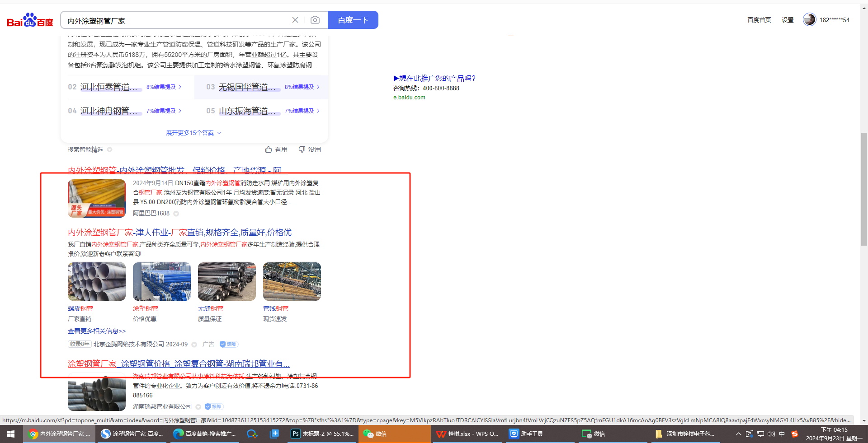This screenshot has width=868, height=443.
Task: Show hidden system tray icons
Action: click(738, 434)
